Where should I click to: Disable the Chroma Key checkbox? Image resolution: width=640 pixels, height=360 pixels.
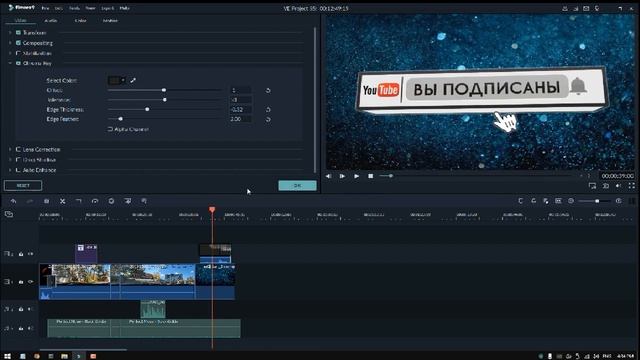[18, 63]
